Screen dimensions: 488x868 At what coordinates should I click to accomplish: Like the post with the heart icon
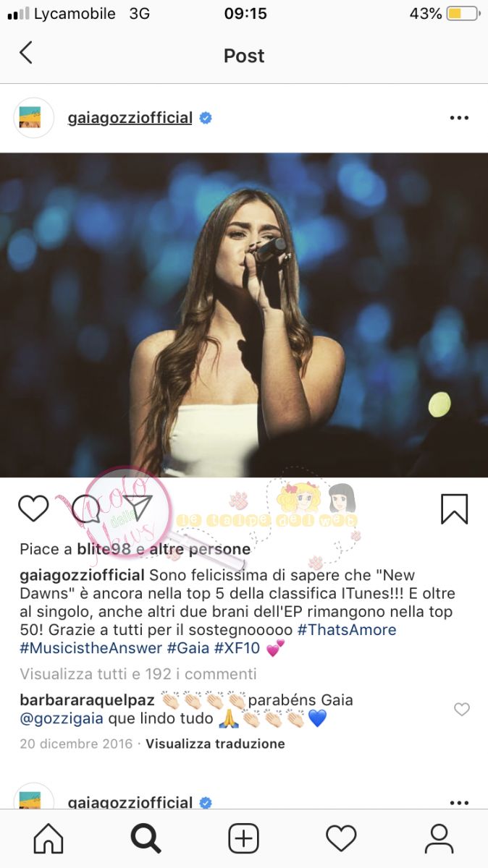coord(33,509)
